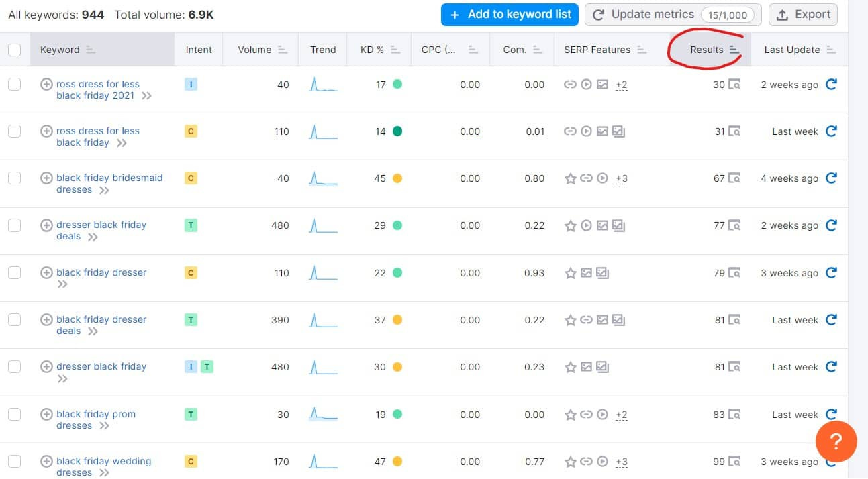Viewport: 868px width, 479px height.
Task: Click the Transactional intent badge on 'dresser black friday deals'
Action: click(191, 225)
